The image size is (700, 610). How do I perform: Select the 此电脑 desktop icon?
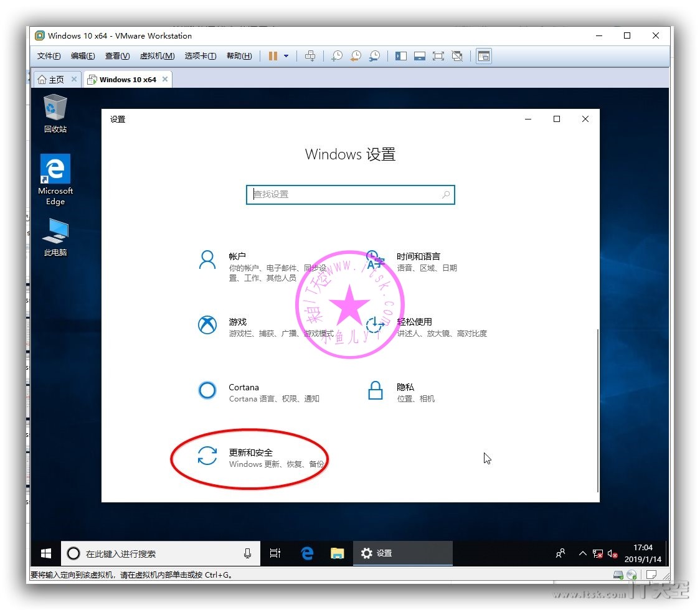pyautogui.click(x=55, y=237)
